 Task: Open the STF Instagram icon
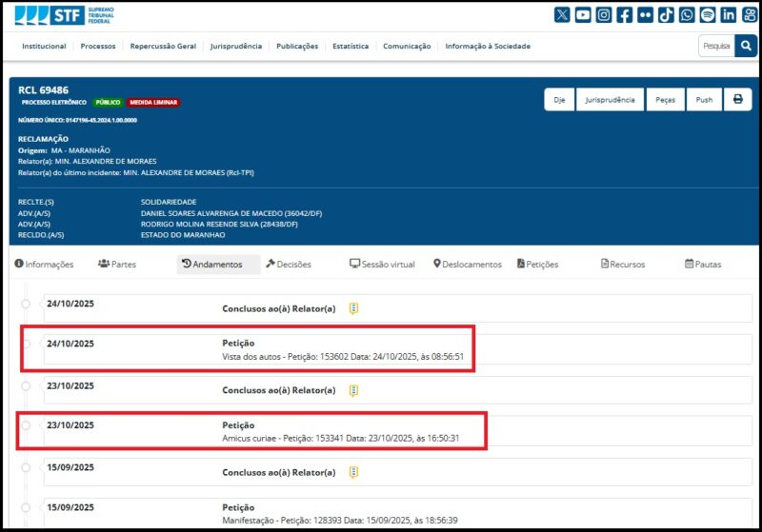pyautogui.click(x=603, y=14)
